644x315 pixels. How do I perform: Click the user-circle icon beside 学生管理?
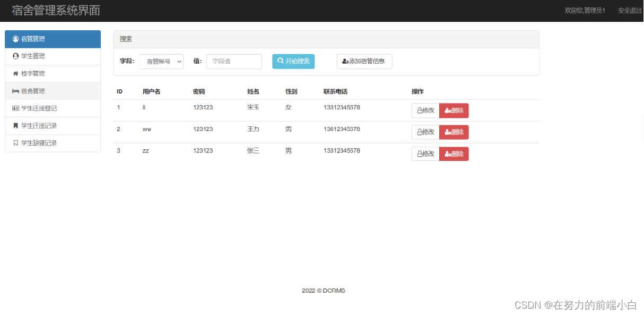click(15, 56)
